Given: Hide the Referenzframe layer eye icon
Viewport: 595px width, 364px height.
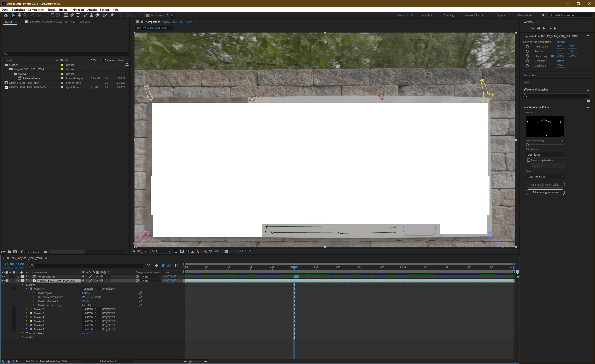Looking at the screenshot, I should (3, 277).
